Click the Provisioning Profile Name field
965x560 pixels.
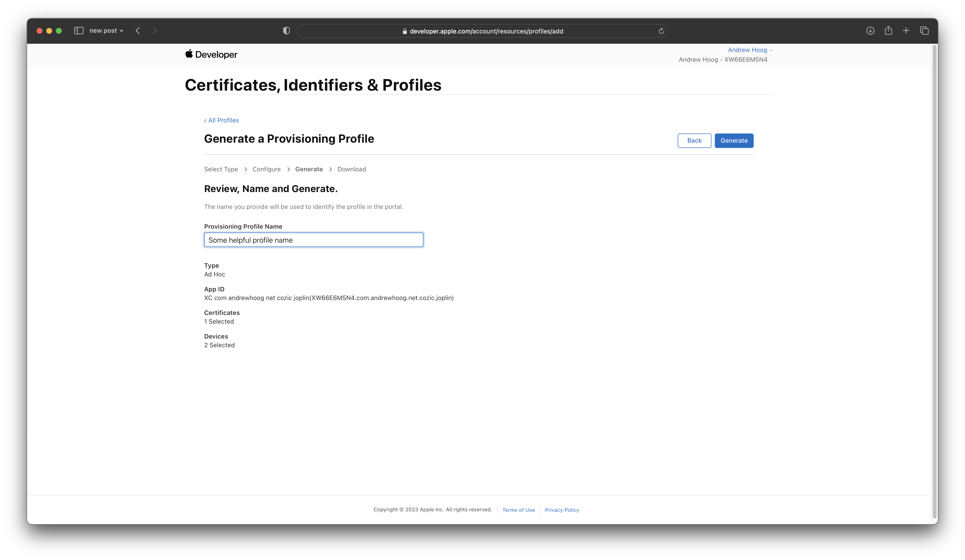313,240
